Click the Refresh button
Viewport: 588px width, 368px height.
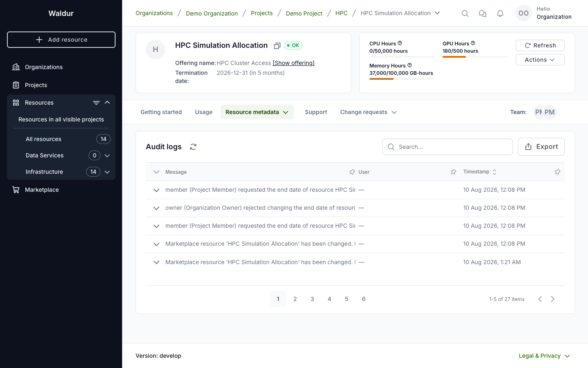tap(540, 45)
